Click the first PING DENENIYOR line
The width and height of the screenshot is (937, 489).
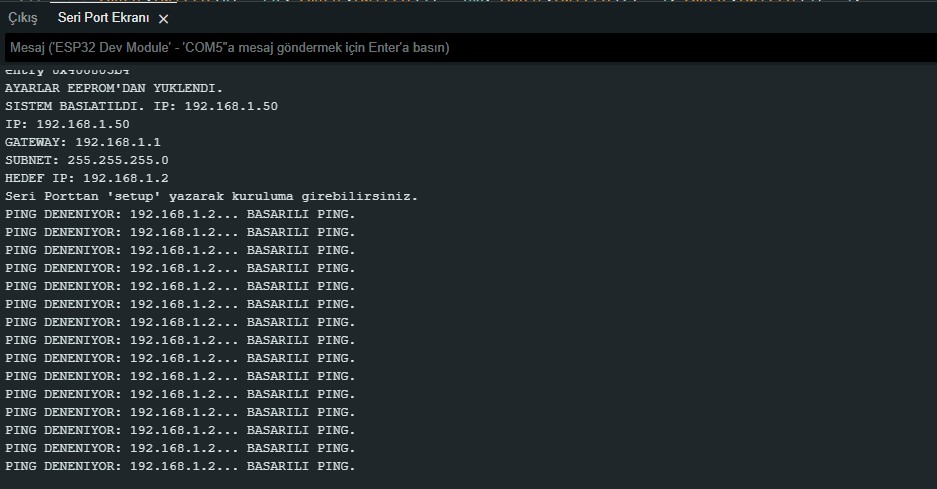(x=180, y=214)
